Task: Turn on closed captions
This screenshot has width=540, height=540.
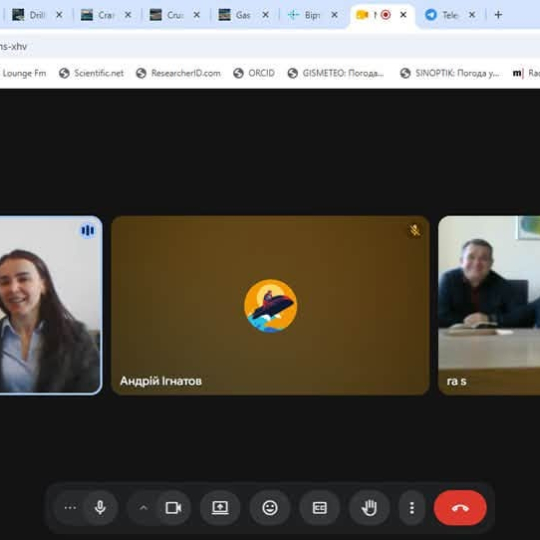Action: pyautogui.click(x=320, y=508)
